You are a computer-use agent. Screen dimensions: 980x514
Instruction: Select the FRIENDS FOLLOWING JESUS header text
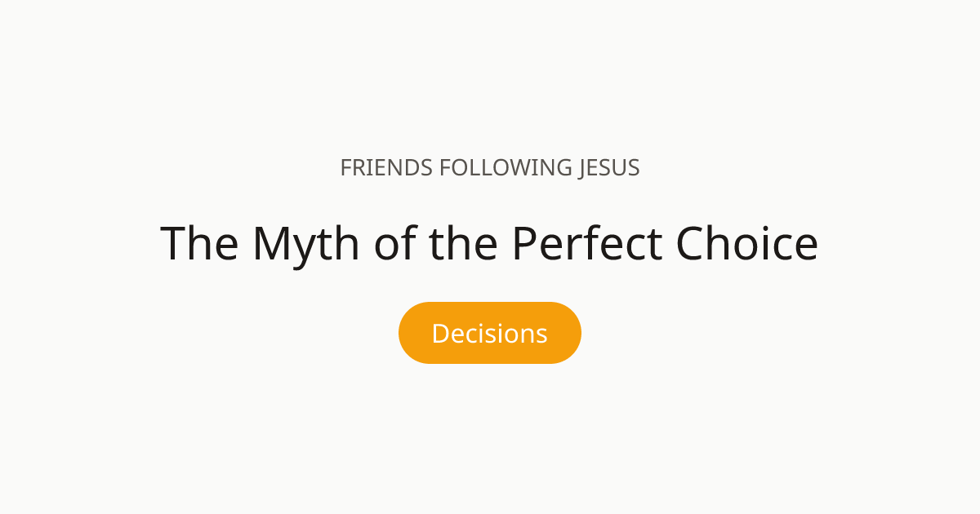tap(489, 168)
